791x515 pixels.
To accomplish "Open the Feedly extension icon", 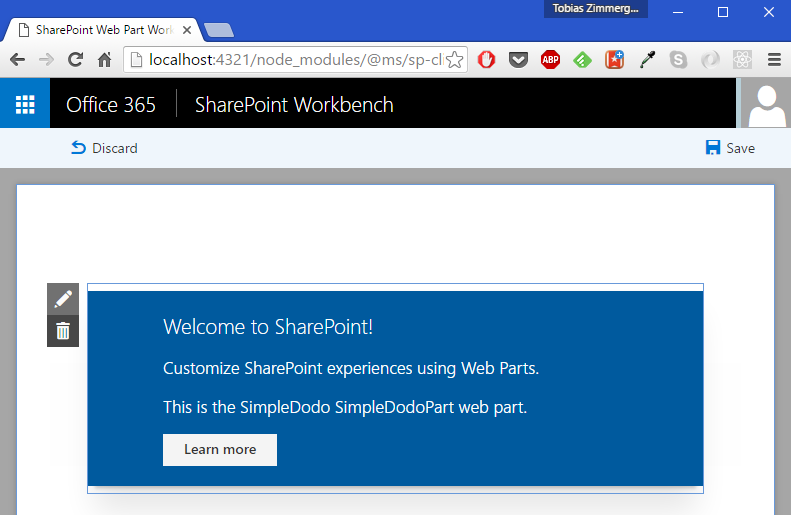I will point(582,60).
